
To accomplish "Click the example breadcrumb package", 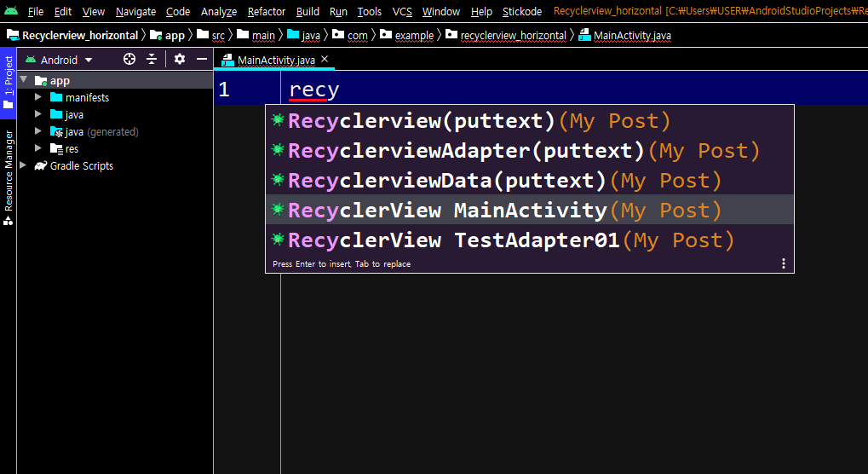I will point(406,36).
